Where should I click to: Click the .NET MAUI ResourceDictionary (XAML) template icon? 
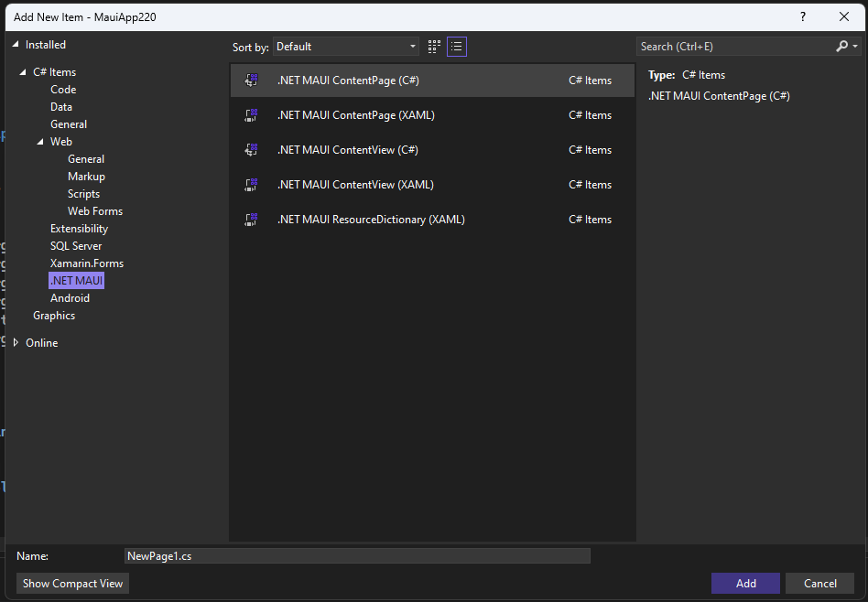click(251, 220)
